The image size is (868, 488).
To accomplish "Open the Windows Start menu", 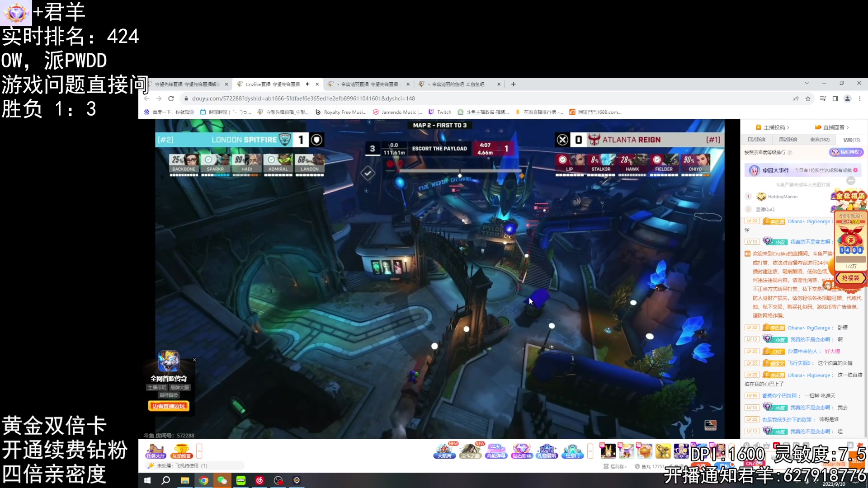I will tap(147, 480).
